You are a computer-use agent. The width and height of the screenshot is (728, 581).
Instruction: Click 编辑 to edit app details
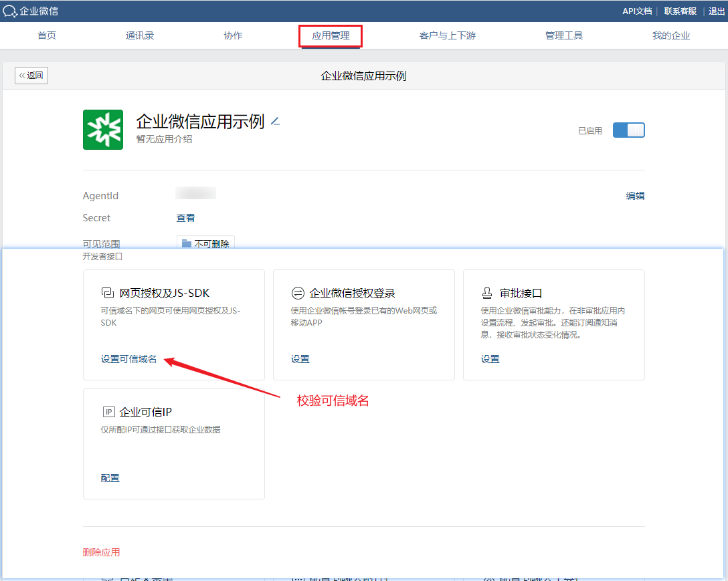point(635,196)
